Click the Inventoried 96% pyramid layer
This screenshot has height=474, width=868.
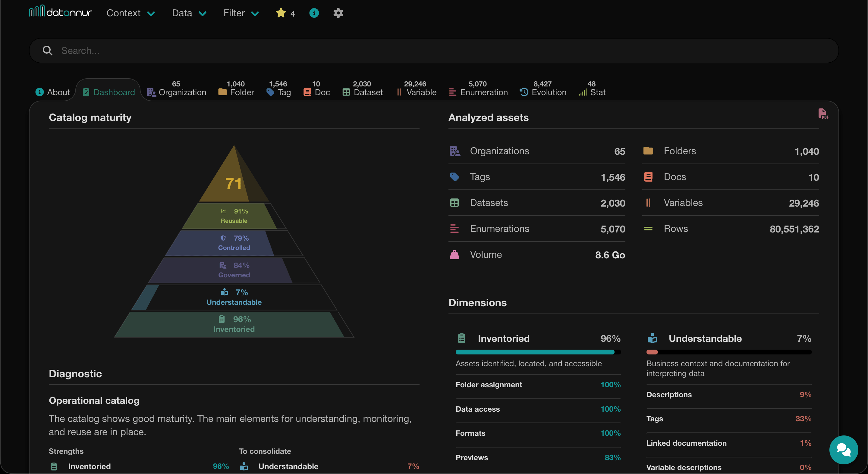click(x=234, y=324)
